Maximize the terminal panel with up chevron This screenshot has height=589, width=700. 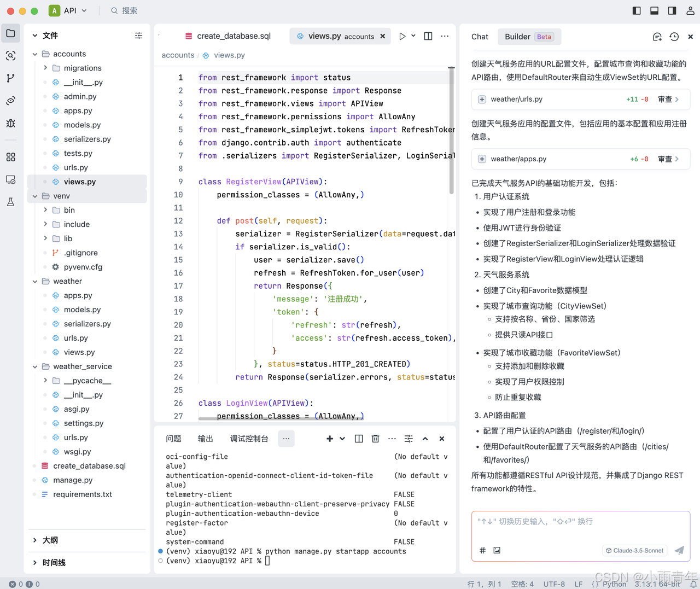coord(425,439)
